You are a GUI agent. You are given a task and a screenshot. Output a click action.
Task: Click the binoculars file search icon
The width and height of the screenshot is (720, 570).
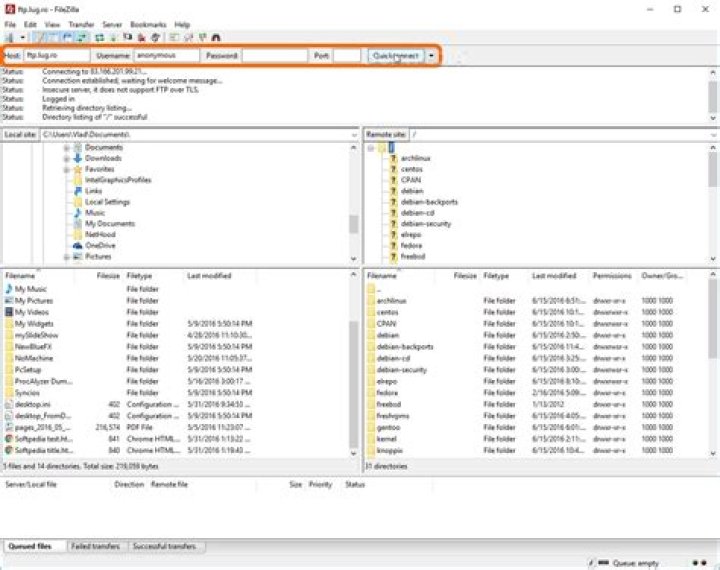coord(215,37)
